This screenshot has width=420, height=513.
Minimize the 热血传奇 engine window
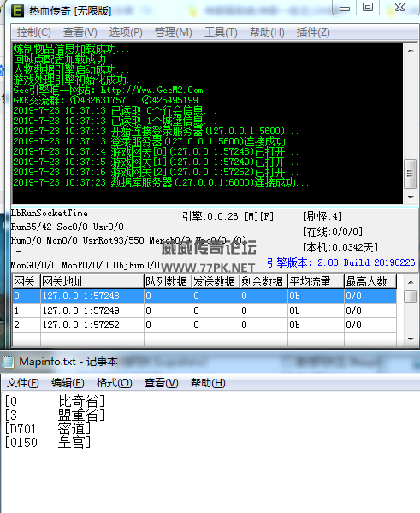[345, 8]
